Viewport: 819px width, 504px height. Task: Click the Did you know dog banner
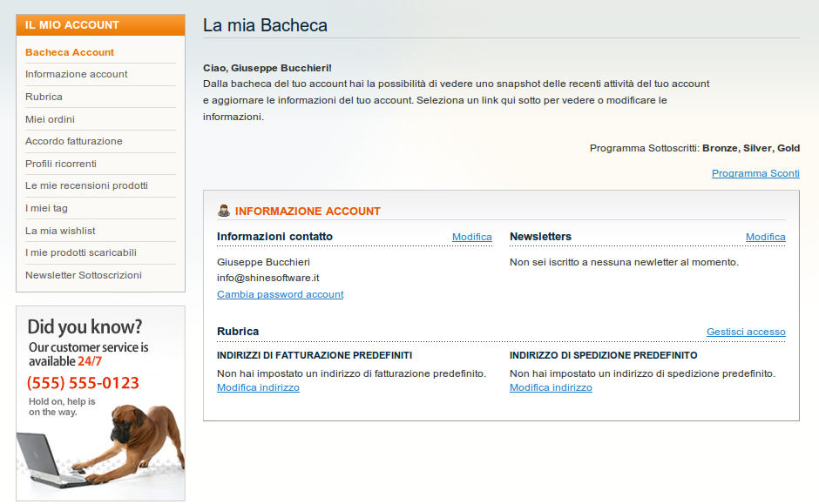pos(101,403)
